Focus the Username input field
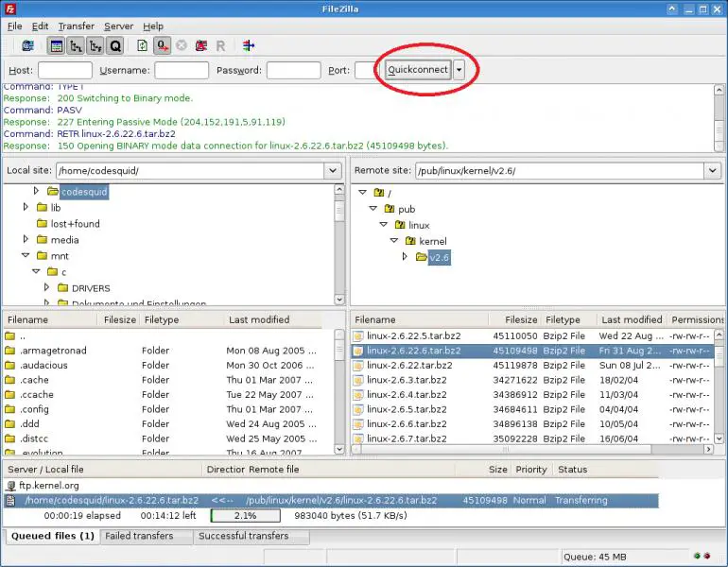728x567 pixels. tap(182, 71)
